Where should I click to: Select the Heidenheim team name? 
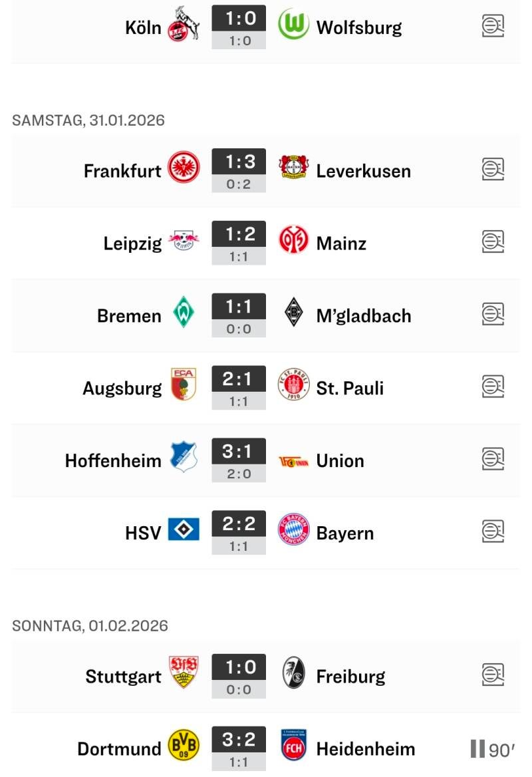click(365, 750)
